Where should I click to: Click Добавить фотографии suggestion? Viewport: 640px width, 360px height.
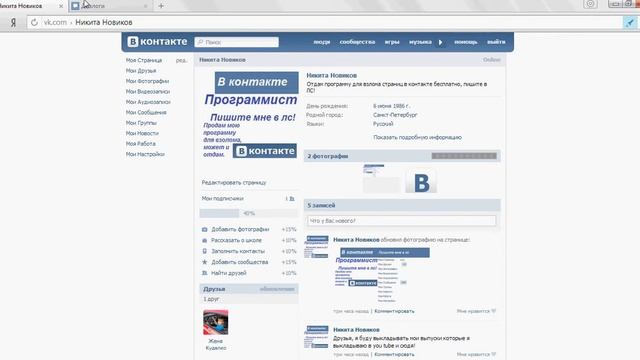click(240, 229)
